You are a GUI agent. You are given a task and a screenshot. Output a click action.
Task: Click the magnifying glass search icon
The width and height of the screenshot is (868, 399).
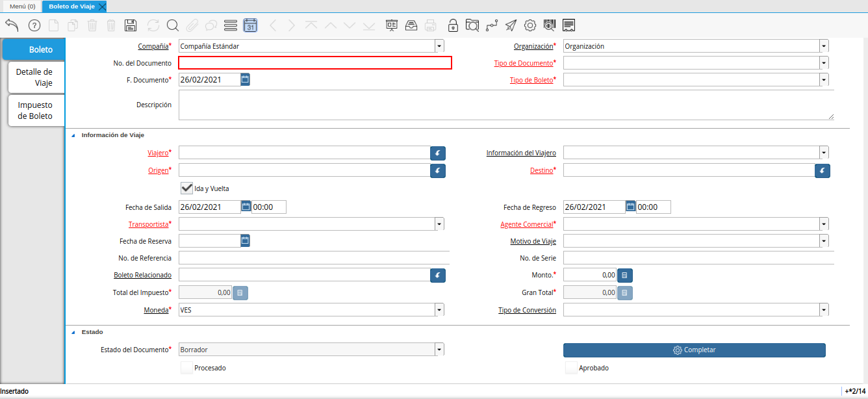point(172,25)
